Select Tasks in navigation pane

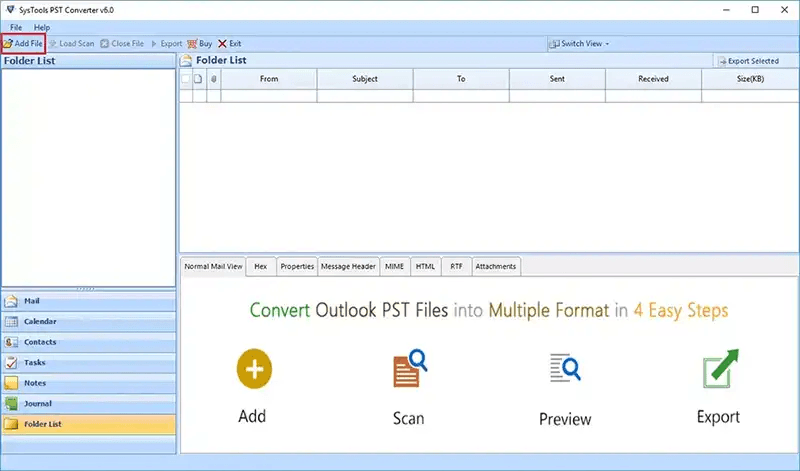point(89,363)
